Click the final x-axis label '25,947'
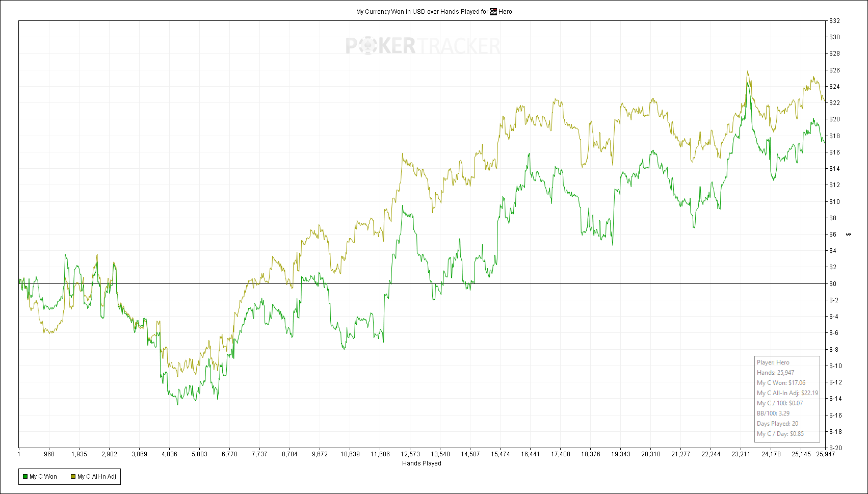 [x=825, y=454]
